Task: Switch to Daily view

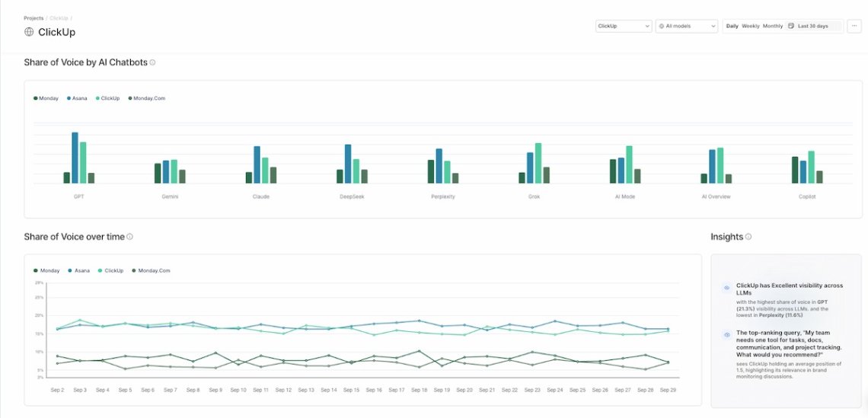Action: [x=732, y=26]
